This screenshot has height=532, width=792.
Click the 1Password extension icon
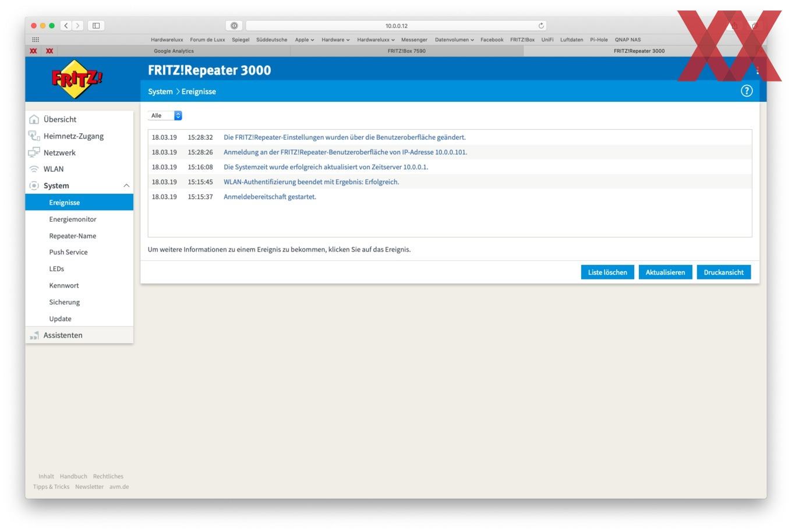[x=234, y=26]
